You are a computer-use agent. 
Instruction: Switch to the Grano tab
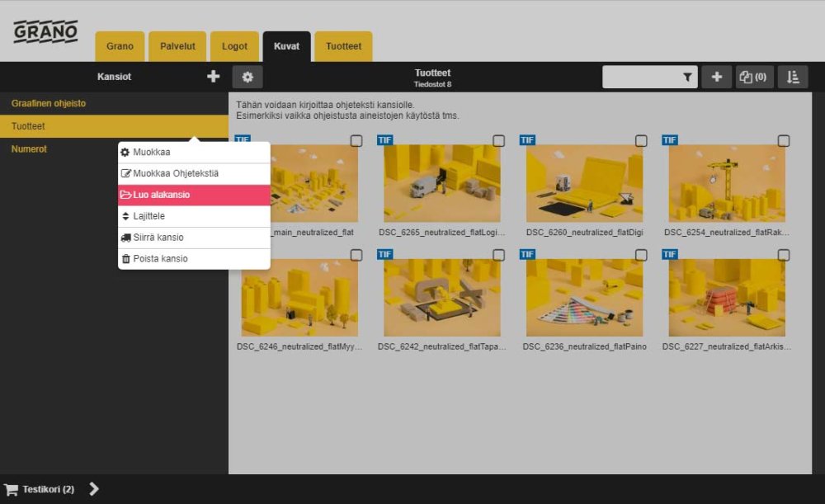[120, 46]
